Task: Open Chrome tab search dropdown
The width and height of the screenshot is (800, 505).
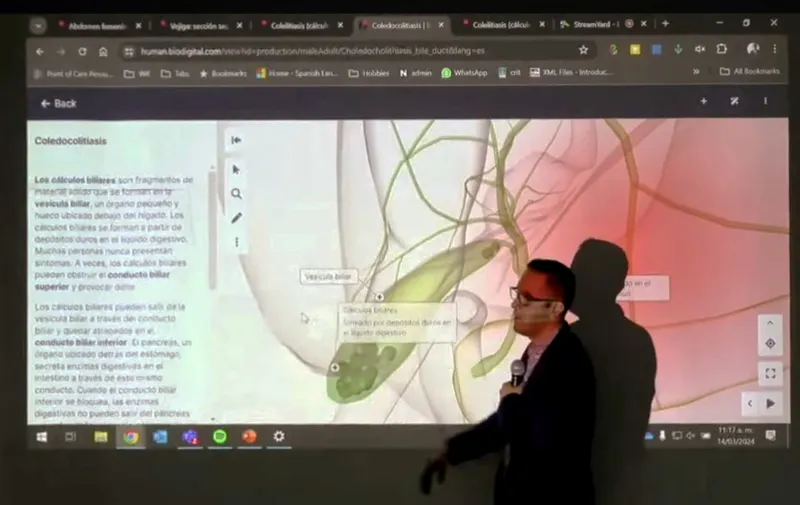Action: pyautogui.click(x=38, y=25)
